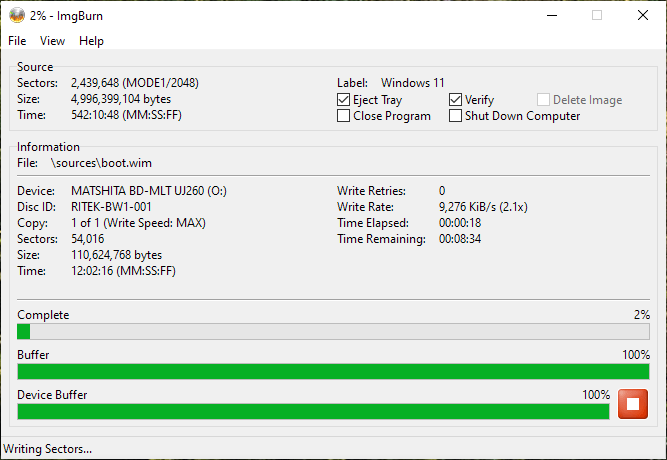Open the Help menu
This screenshot has height=460, width=667.
click(91, 41)
